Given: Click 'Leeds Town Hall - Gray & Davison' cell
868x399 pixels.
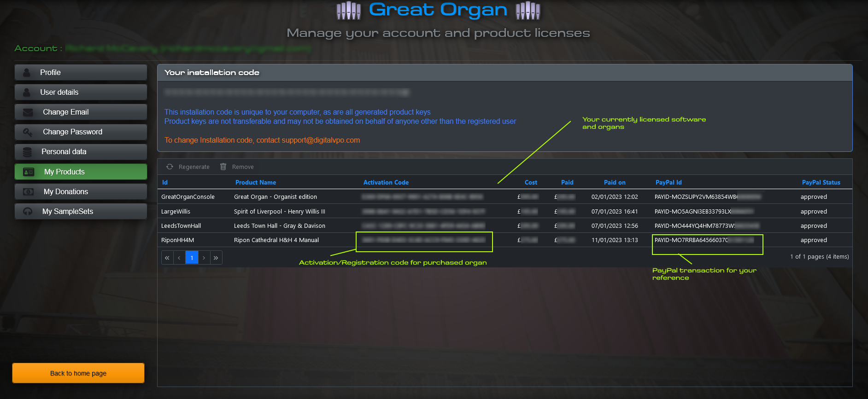Looking at the screenshot, I should coord(280,226).
